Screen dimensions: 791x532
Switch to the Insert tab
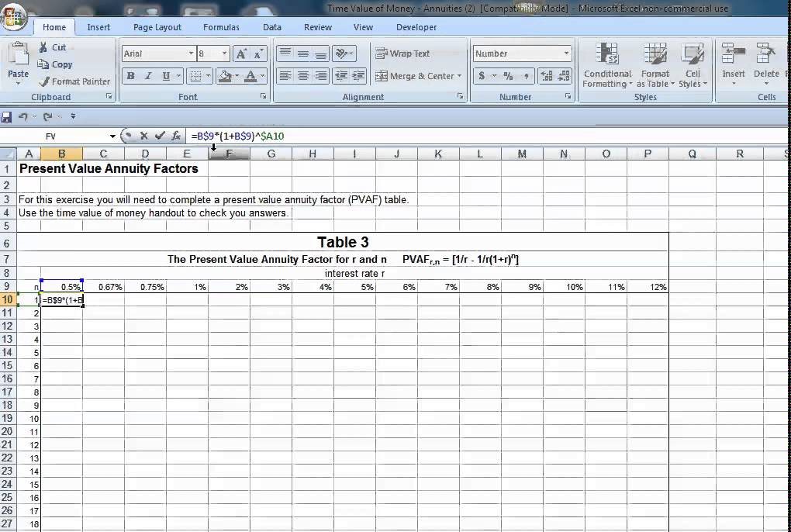coord(98,27)
